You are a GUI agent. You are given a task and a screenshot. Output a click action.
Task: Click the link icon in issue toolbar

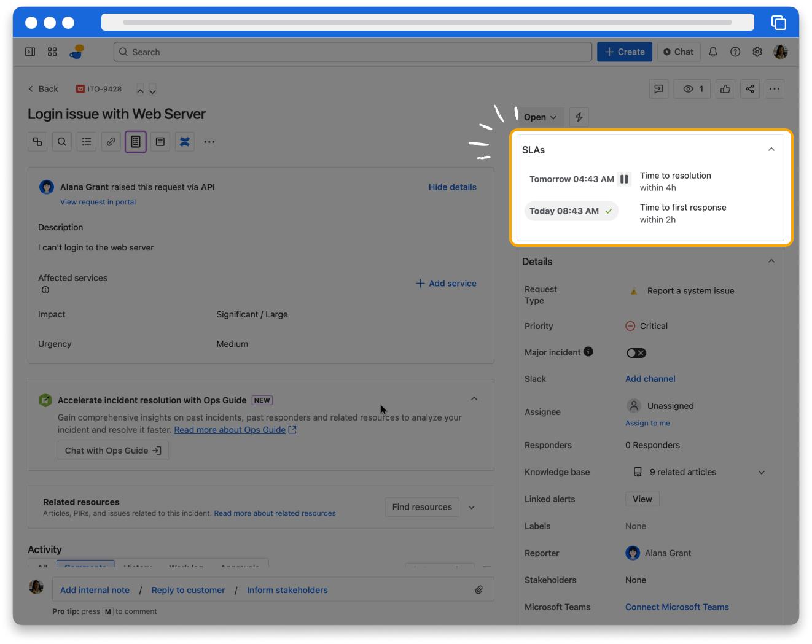111,142
